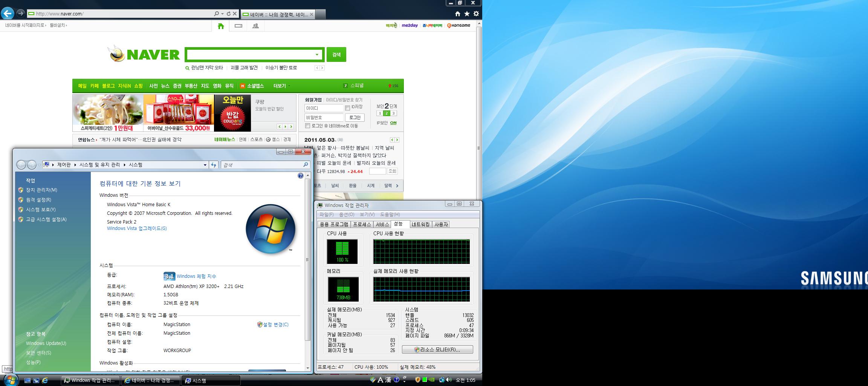Open 옵션(O) menu in Task Manager
The width and height of the screenshot is (868, 386).
[x=347, y=214]
